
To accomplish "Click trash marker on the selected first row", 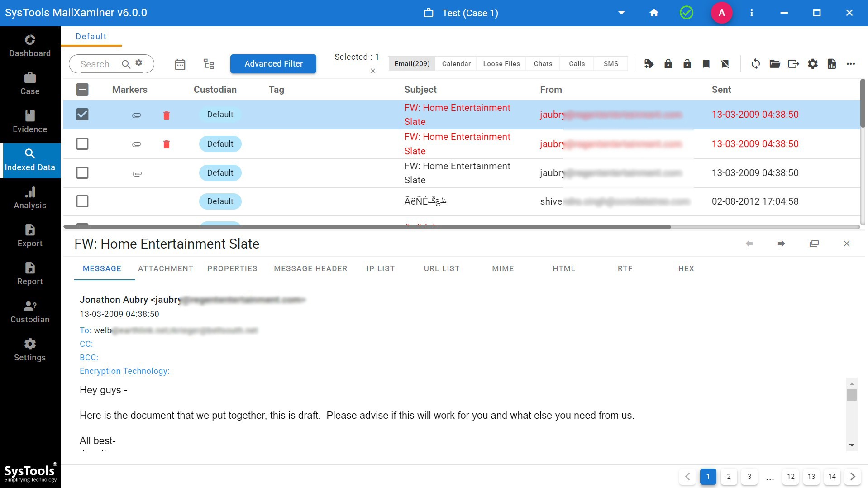I will point(167,115).
